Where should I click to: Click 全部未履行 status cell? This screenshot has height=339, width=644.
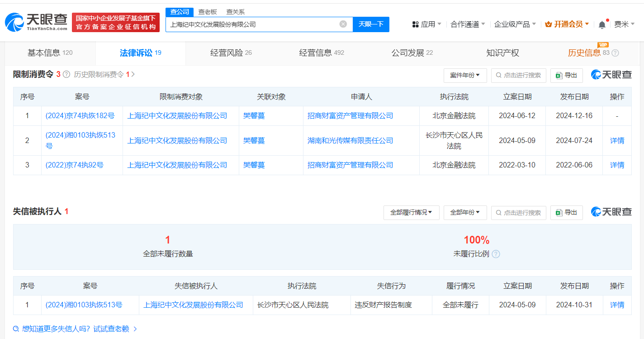460,305
